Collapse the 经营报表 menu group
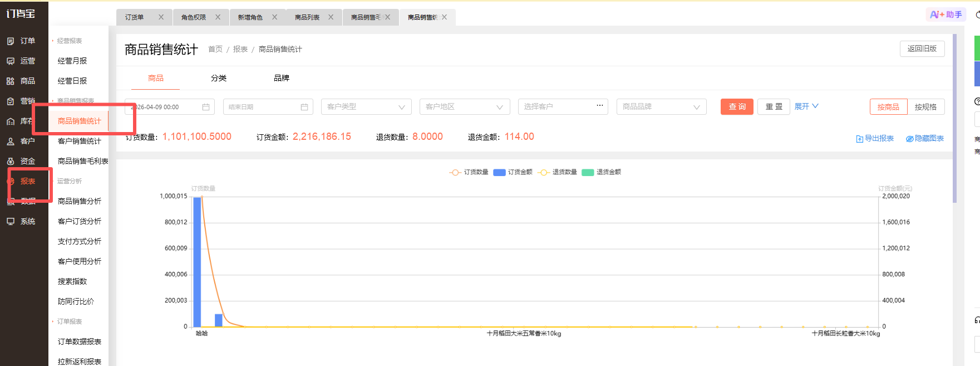This screenshot has width=980, height=366. (x=69, y=41)
